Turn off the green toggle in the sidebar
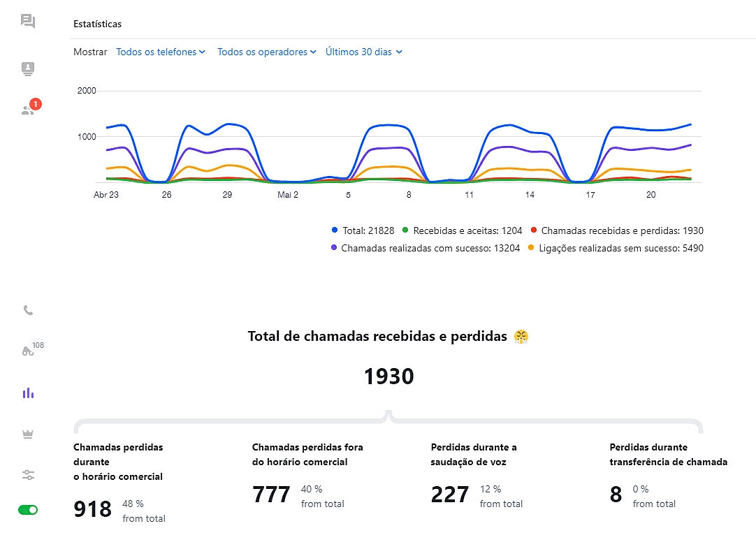 click(28, 510)
